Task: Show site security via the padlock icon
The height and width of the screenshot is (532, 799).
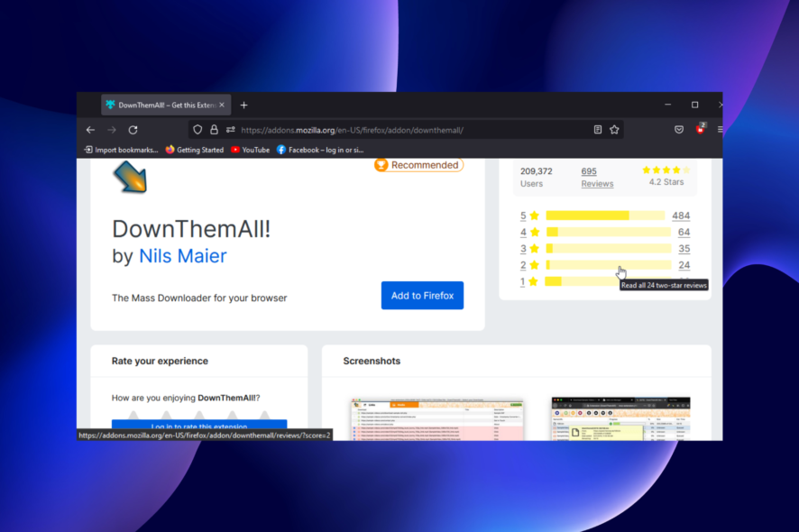Action: coord(214,130)
